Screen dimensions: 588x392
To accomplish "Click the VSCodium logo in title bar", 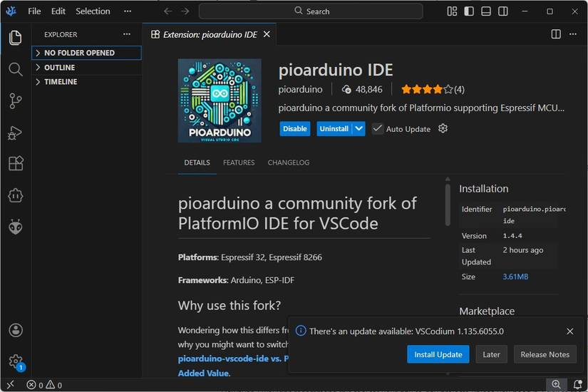I will click(11, 11).
